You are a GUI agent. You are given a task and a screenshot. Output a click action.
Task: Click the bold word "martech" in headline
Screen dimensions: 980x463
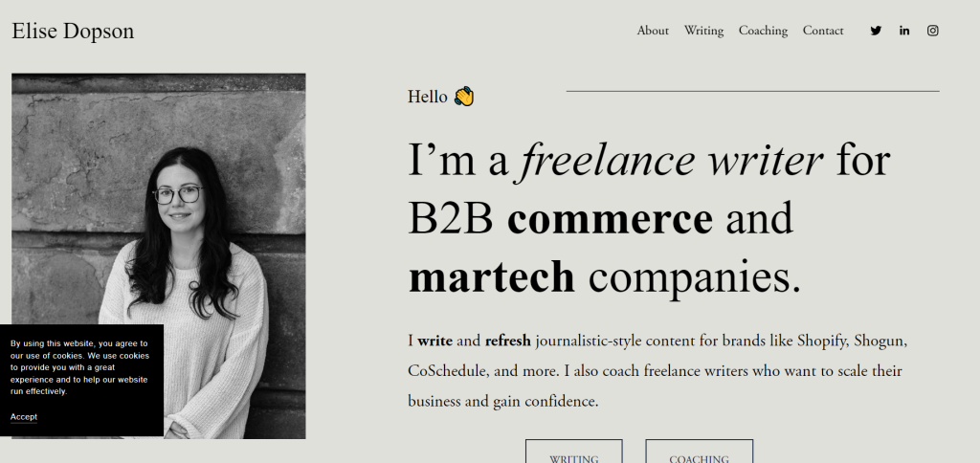point(492,277)
